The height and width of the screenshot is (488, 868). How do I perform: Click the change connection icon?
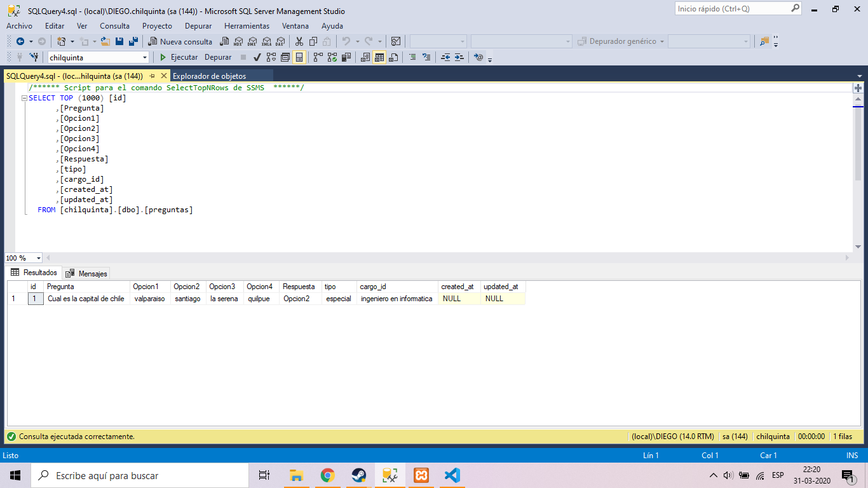(x=34, y=57)
